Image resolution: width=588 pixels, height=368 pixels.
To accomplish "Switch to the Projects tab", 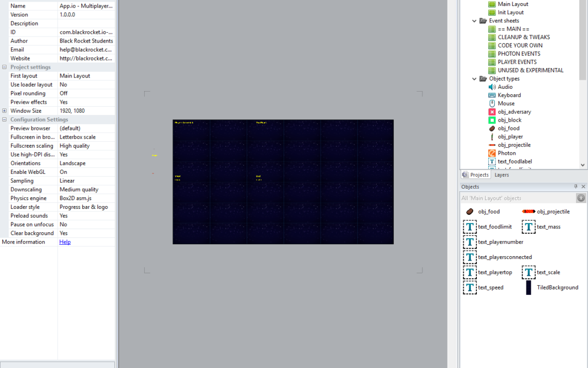I will point(475,175).
